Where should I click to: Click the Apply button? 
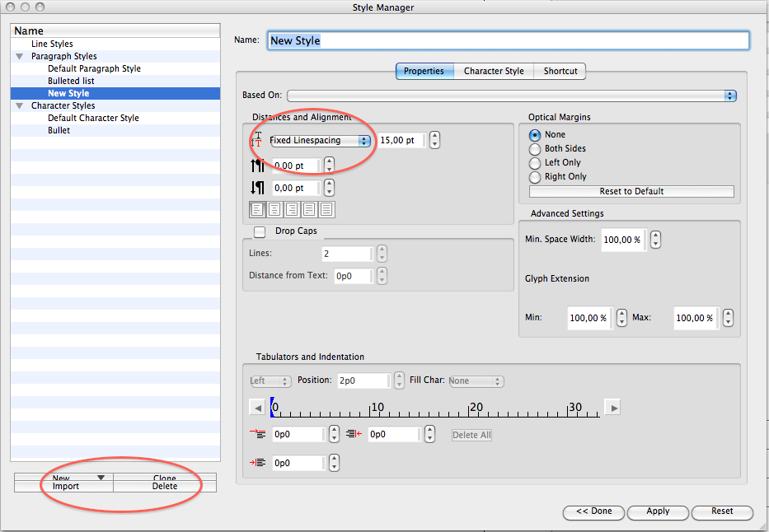658,511
